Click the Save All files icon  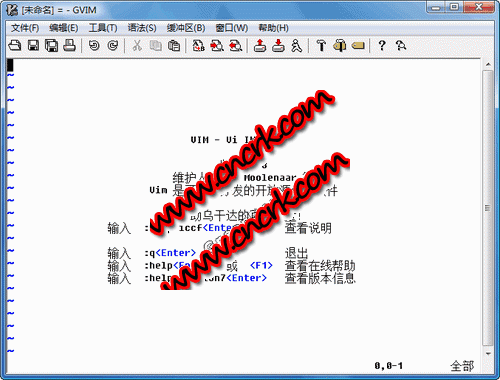pos(51,45)
